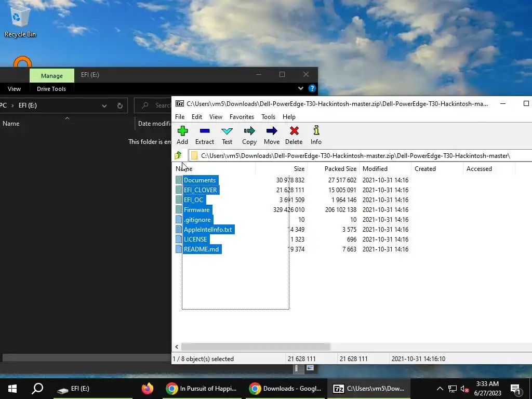532x399 pixels.
Task: Click the .gitignore file icon
Action: coord(179,220)
